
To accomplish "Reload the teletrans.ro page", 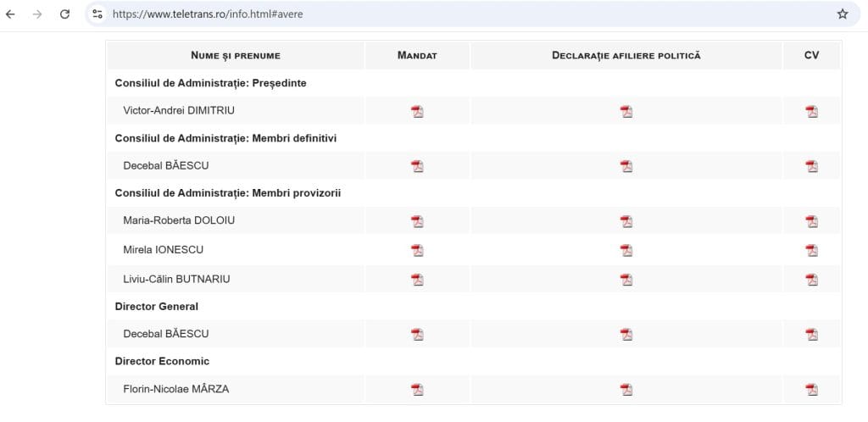I will click(64, 14).
